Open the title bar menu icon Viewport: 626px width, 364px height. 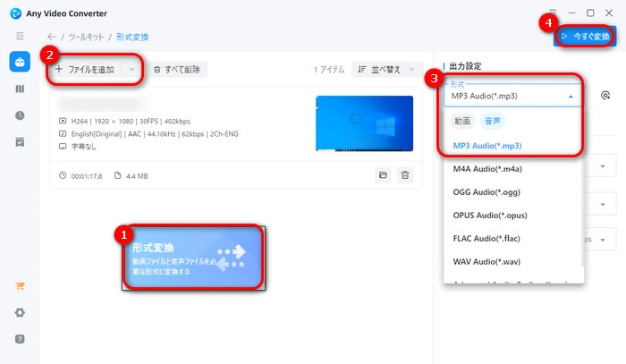point(553,12)
